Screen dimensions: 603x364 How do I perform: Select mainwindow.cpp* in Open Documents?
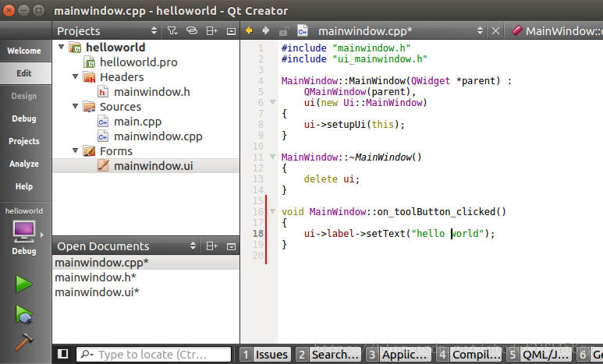point(145,263)
